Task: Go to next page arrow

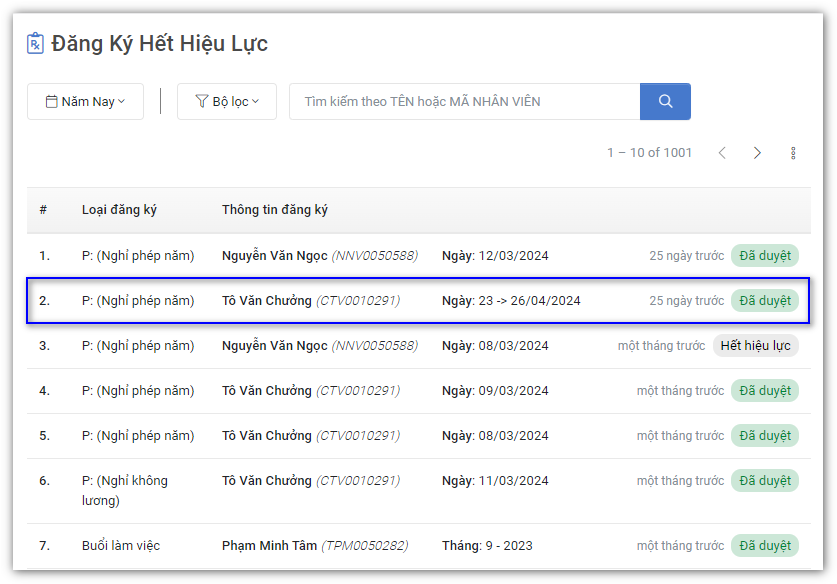Action: pyautogui.click(x=757, y=153)
